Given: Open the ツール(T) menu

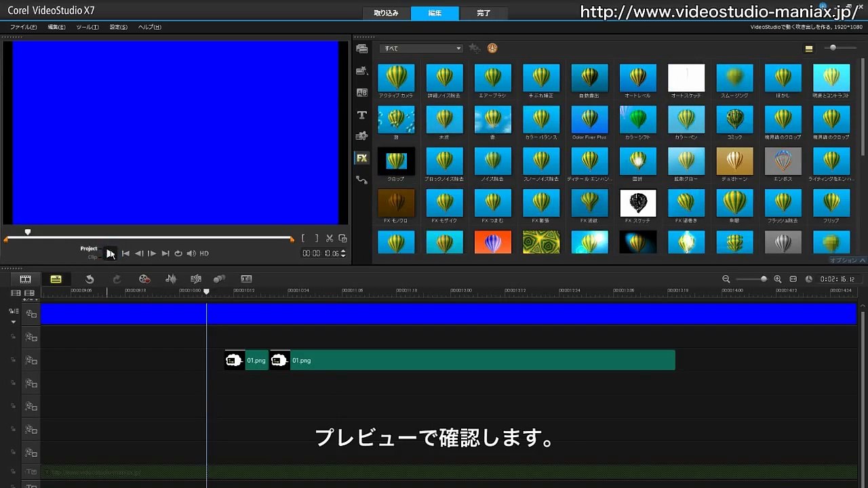Looking at the screenshot, I should (87, 27).
